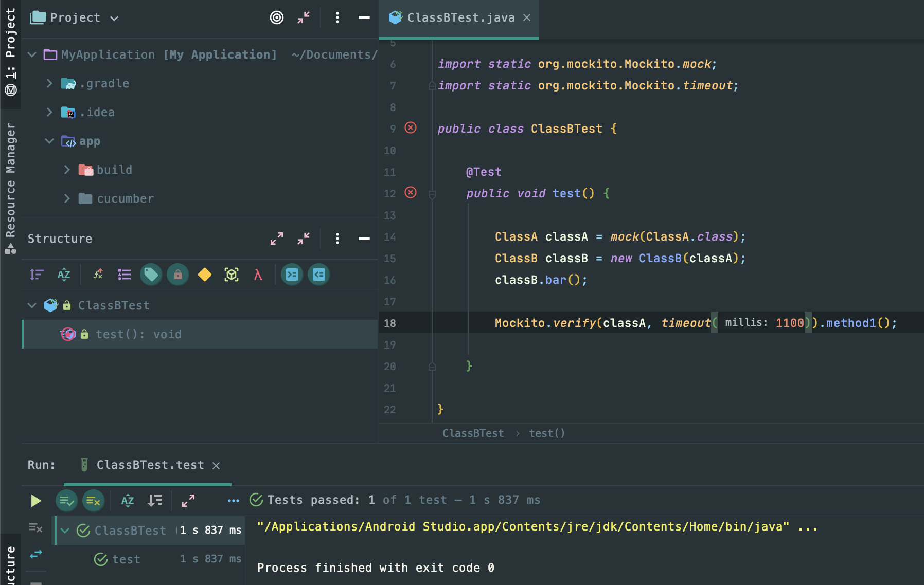Collapse all in Structure panel
The height and width of the screenshot is (585, 924).
click(x=304, y=239)
